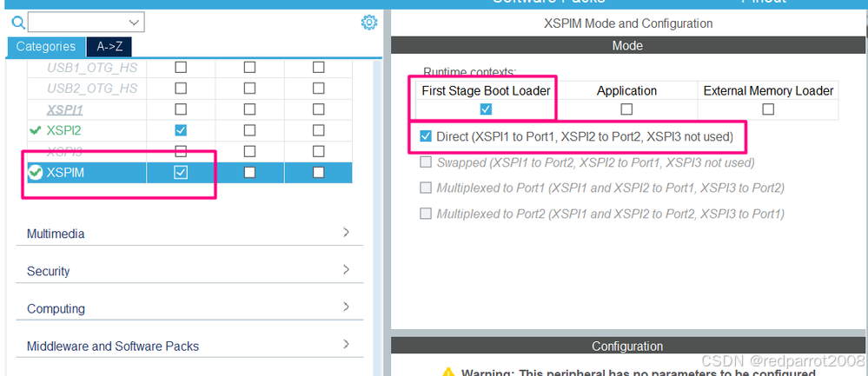Enable External Memory Loader context checkbox

coord(768,109)
